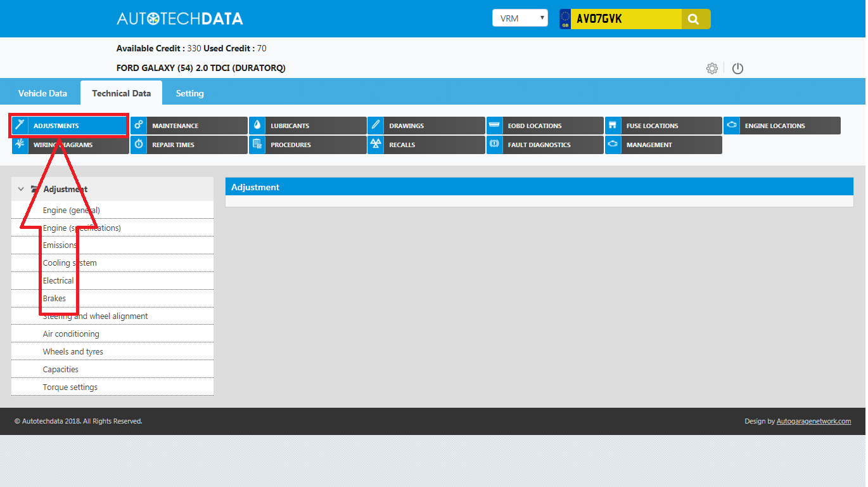Screen dimensions: 868x487
Task: Click the Autotechdata logo
Action: pos(180,18)
